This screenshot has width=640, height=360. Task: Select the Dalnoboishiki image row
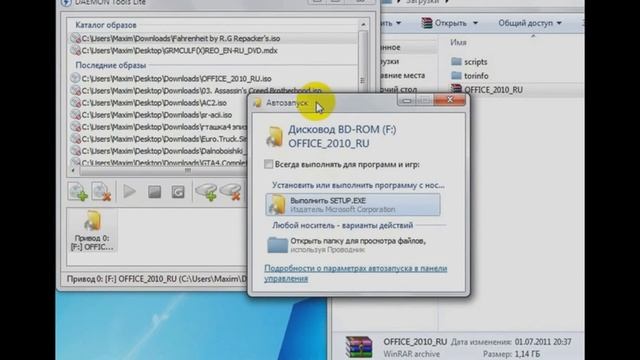[x=158, y=151]
